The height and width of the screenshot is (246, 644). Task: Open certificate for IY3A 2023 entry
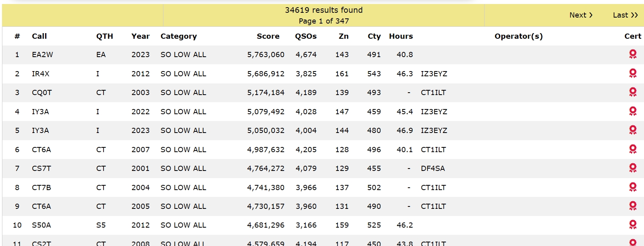(633, 130)
